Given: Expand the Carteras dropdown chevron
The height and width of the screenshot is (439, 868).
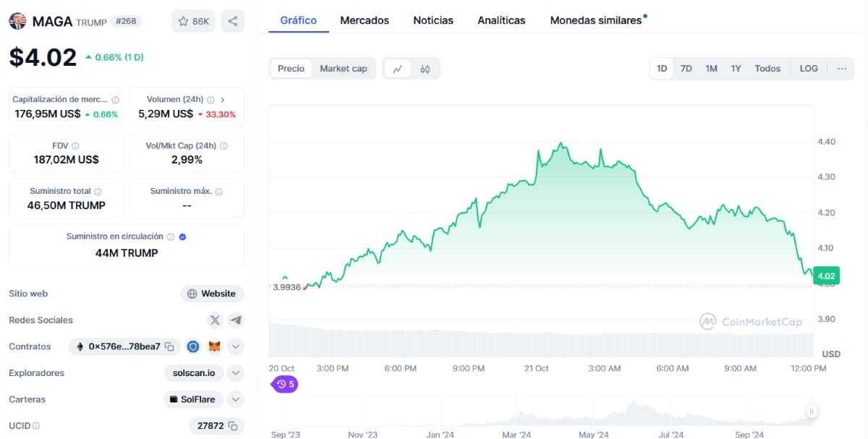Looking at the screenshot, I should [236, 399].
